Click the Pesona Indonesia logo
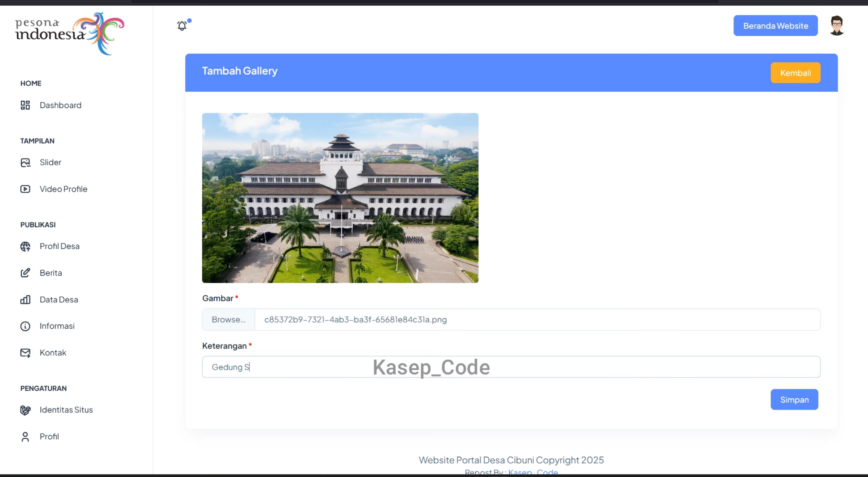The image size is (868, 477). (x=70, y=33)
